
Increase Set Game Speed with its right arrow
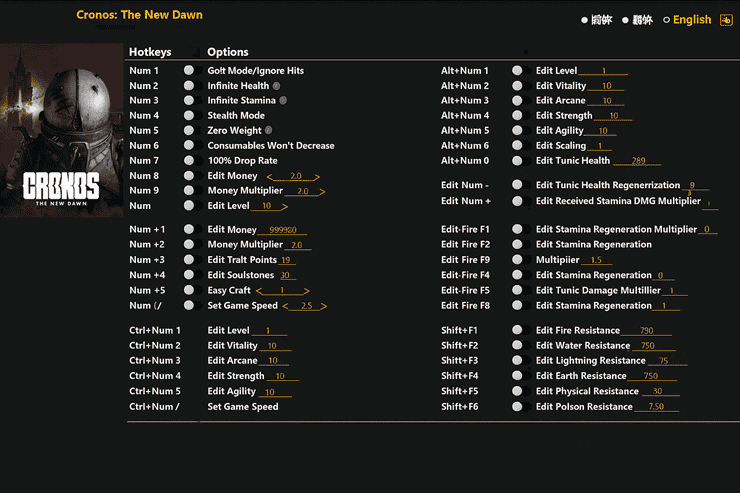tap(324, 307)
